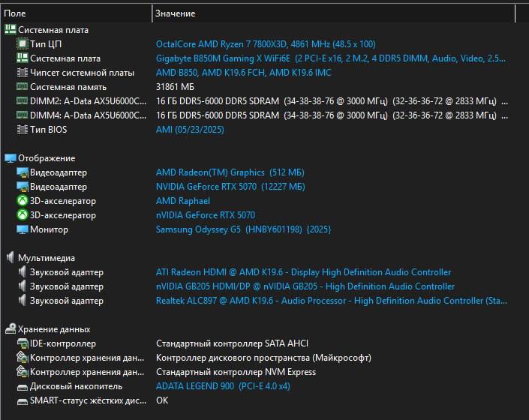Click the Мультимедиа speaker section icon
Screen dimensions: 529x420
coord(10,258)
